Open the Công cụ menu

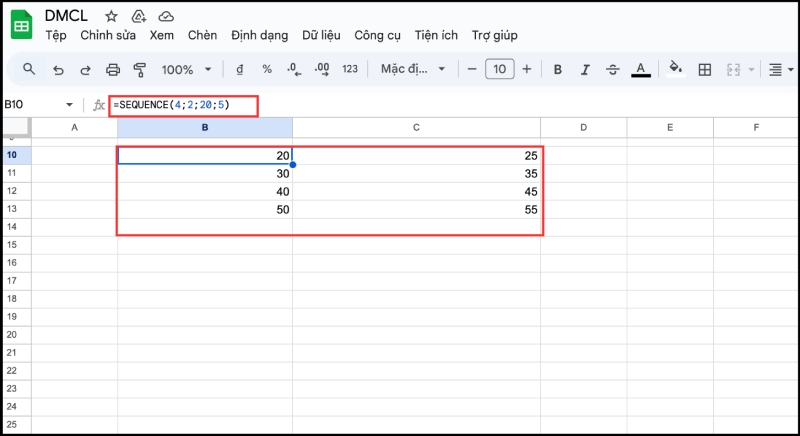[x=377, y=35]
